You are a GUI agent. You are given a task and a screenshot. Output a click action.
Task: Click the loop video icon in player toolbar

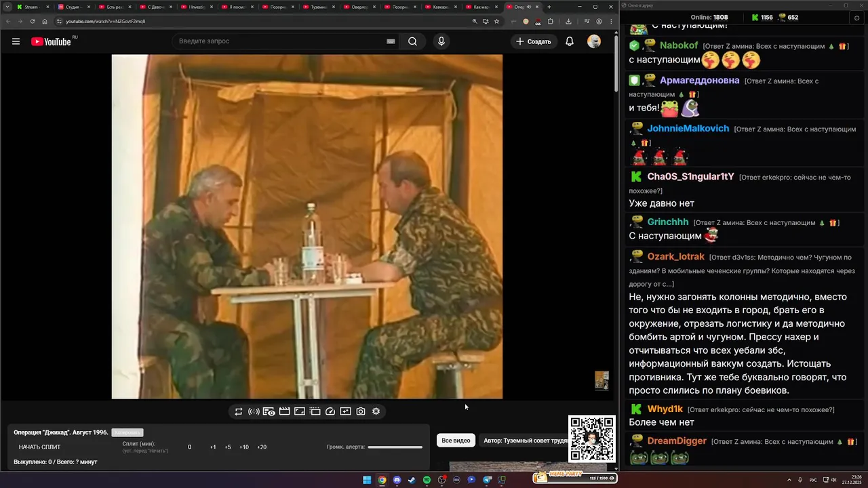click(x=239, y=411)
